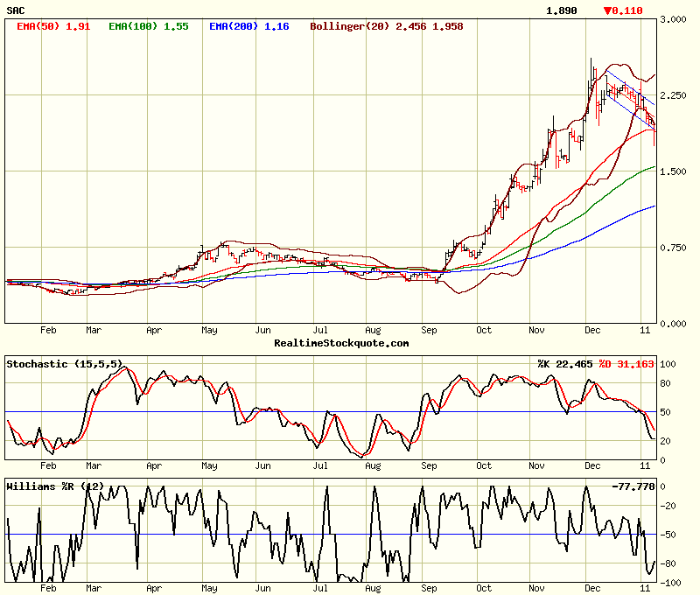Select the Sep label on the time axis

tap(430, 332)
